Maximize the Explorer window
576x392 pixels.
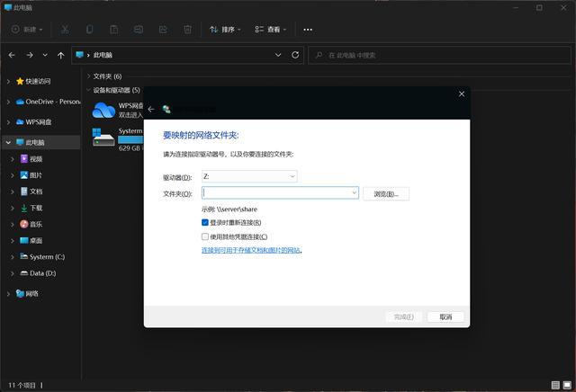coord(539,7)
